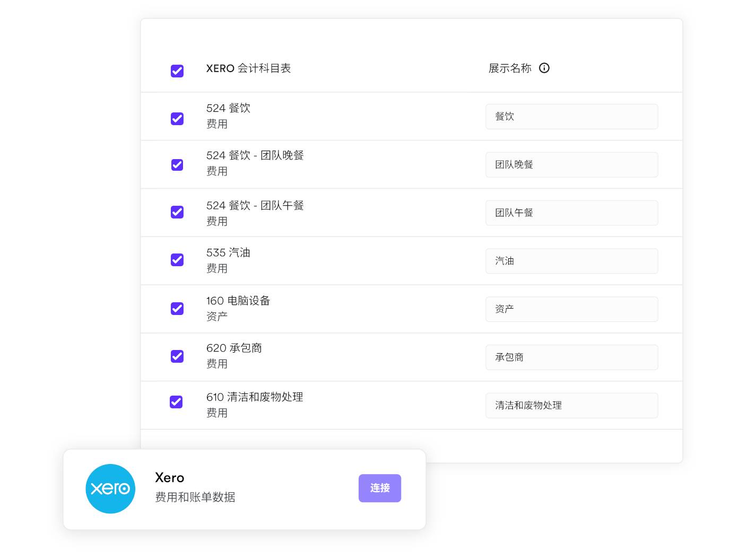Click the Xero logo icon
731x560 pixels.
click(x=110, y=489)
